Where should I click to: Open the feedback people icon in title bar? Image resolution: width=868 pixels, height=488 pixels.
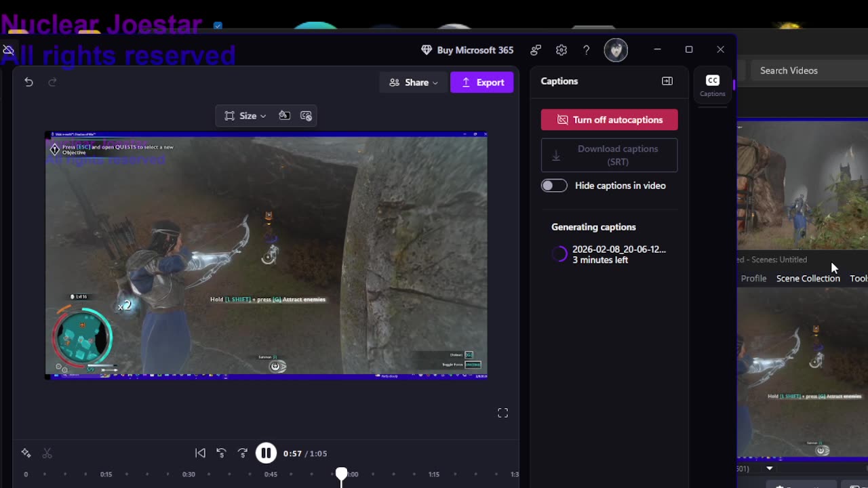click(x=536, y=49)
